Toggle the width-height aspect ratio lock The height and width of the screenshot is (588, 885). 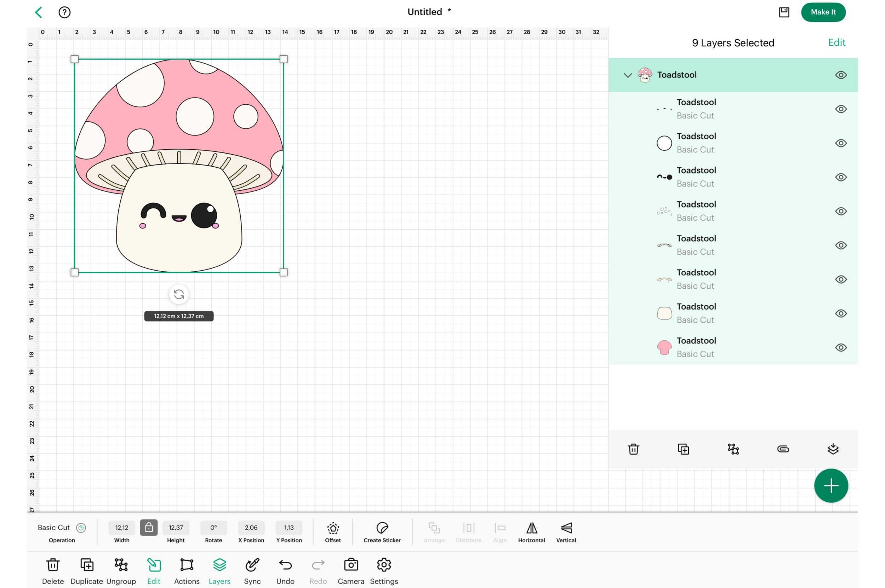click(x=149, y=528)
